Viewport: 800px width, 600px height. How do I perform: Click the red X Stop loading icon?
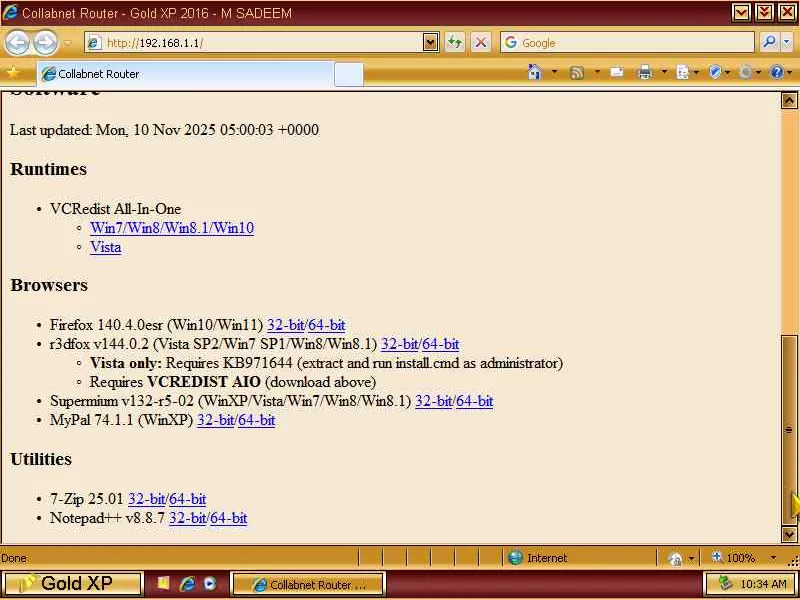(x=480, y=43)
